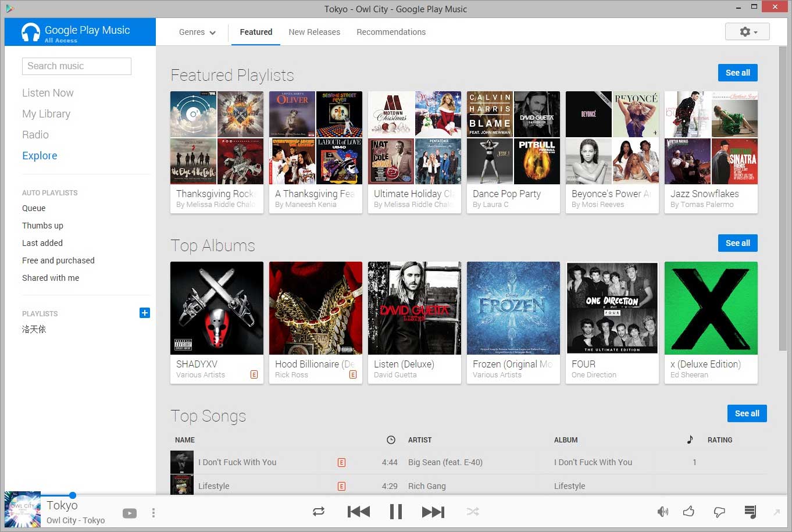Sort songs by ARTIST column
The height and width of the screenshot is (532, 792).
tap(420, 440)
